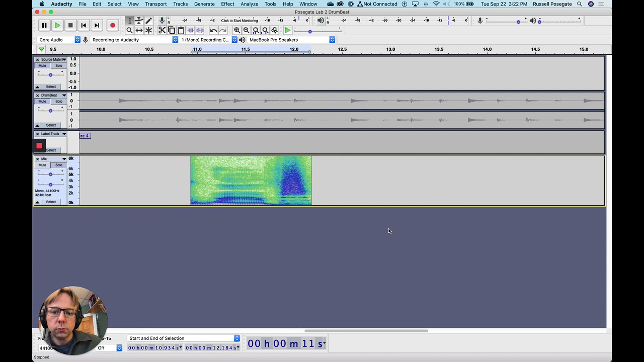
Task: Open the File menu
Action: [83, 4]
